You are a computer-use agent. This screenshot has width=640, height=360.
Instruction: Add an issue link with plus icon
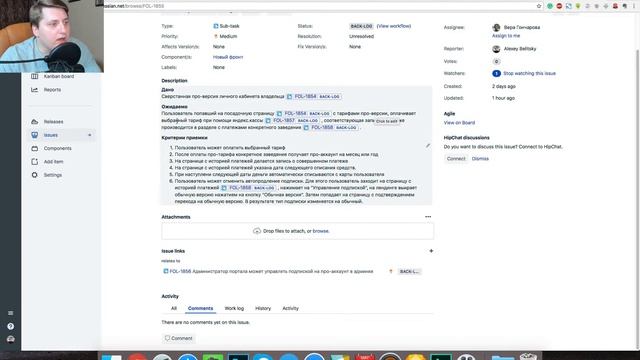[x=431, y=251]
